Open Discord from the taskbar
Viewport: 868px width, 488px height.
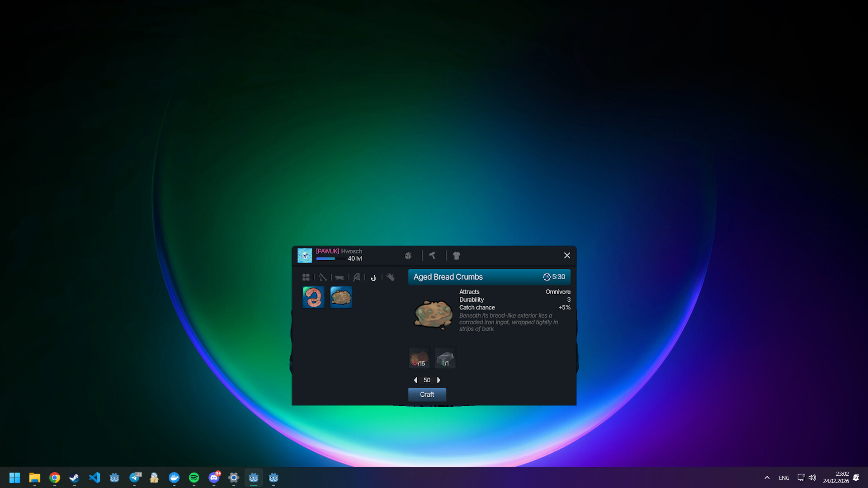pyautogui.click(x=214, y=477)
